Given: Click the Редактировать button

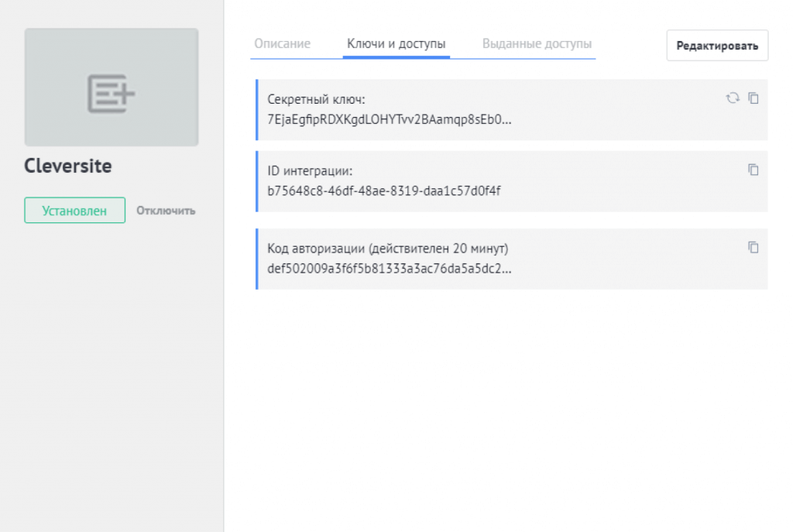Looking at the screenshot, I should [x=717, y=46].
